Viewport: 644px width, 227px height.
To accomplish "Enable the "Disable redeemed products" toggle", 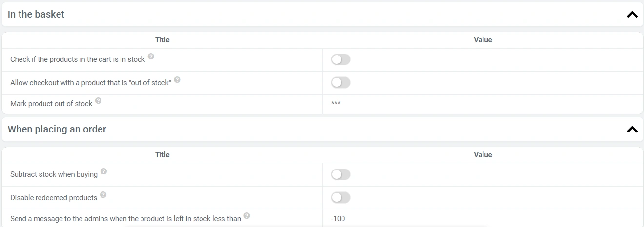I will [x=341, y=197].
